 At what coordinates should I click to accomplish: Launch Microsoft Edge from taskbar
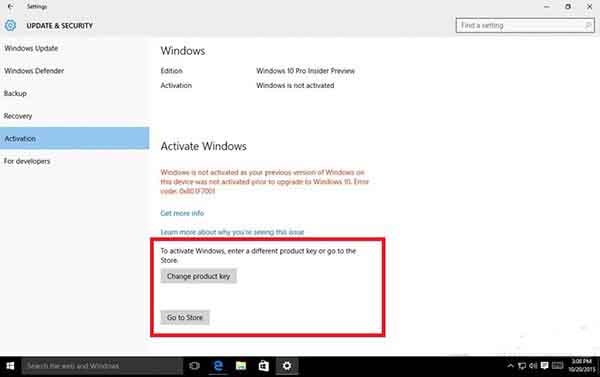(x=218, y=366)
